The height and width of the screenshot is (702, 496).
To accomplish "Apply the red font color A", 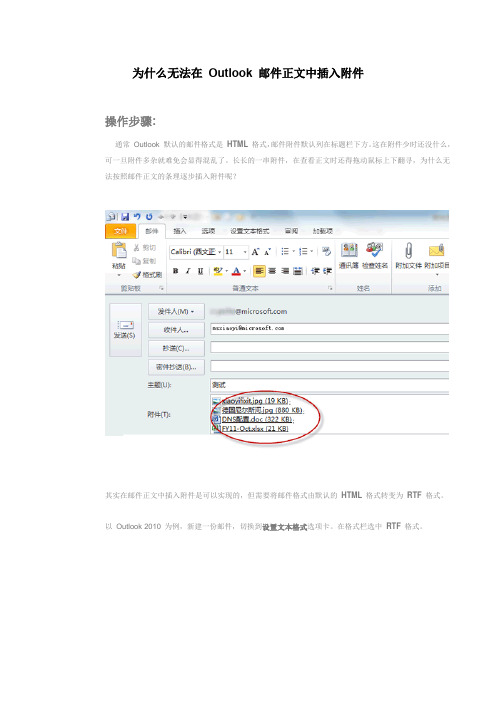I will coord(236,271).
